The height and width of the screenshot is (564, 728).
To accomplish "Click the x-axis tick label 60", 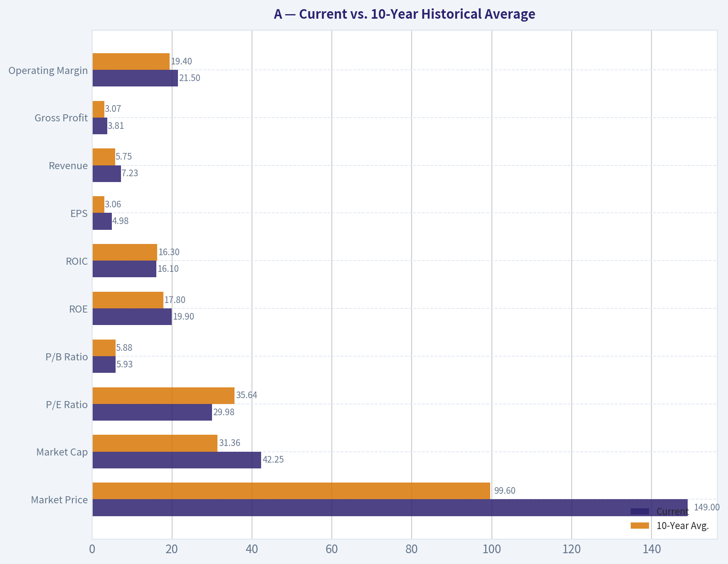I will [331, 549].
